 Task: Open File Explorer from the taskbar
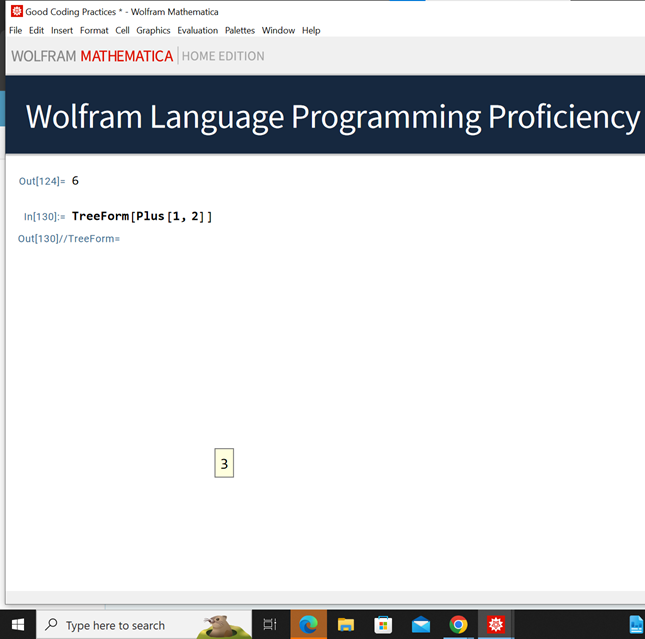346,625
